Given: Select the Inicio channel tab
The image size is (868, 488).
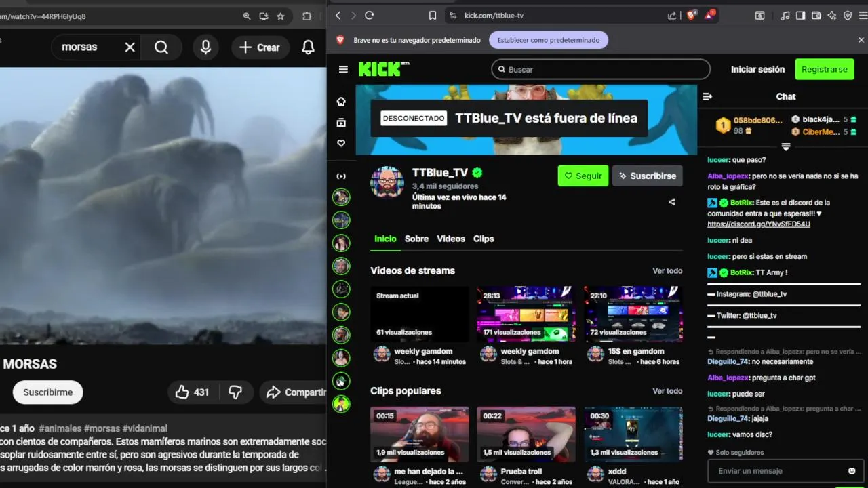Looking at the screenshot, I should 385,239.
